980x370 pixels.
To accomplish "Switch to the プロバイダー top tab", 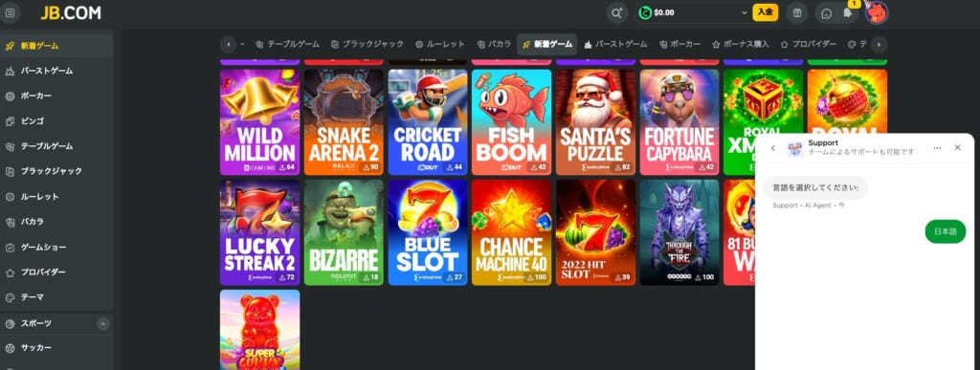I will point(809,44).
